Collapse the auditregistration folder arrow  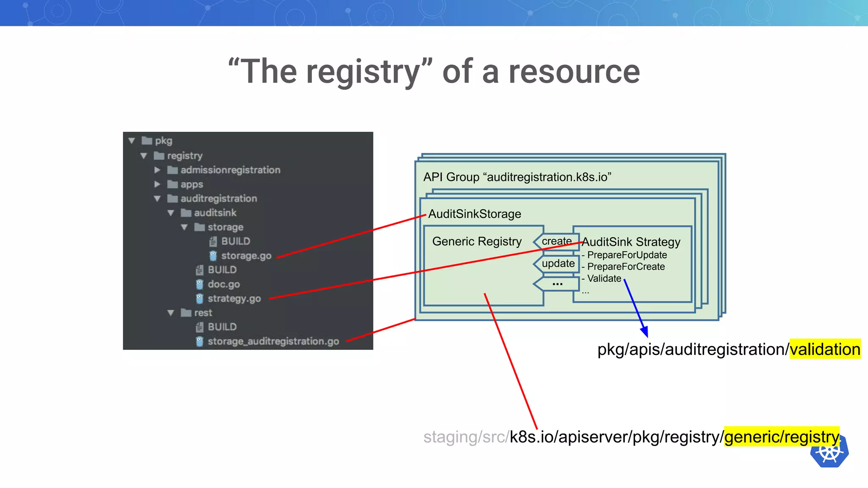[157, 199]
